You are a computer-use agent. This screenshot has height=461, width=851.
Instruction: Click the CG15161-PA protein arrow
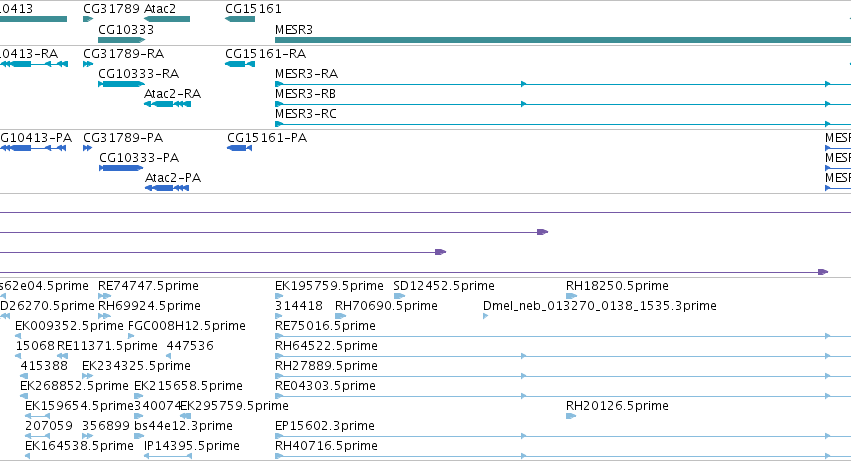tap(239, 148)
